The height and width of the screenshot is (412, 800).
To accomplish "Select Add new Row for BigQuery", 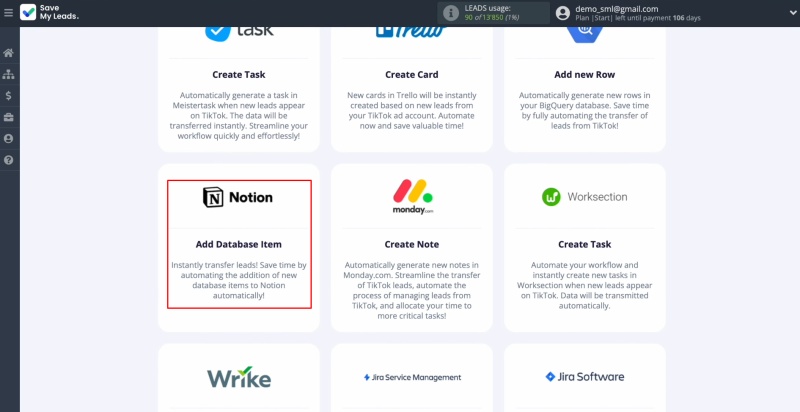I will (585, 74).
